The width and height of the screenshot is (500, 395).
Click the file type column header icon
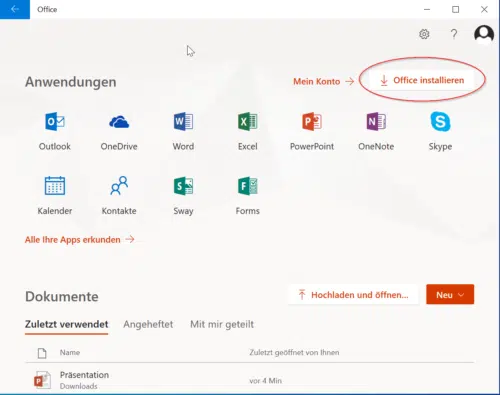point(42,353)
